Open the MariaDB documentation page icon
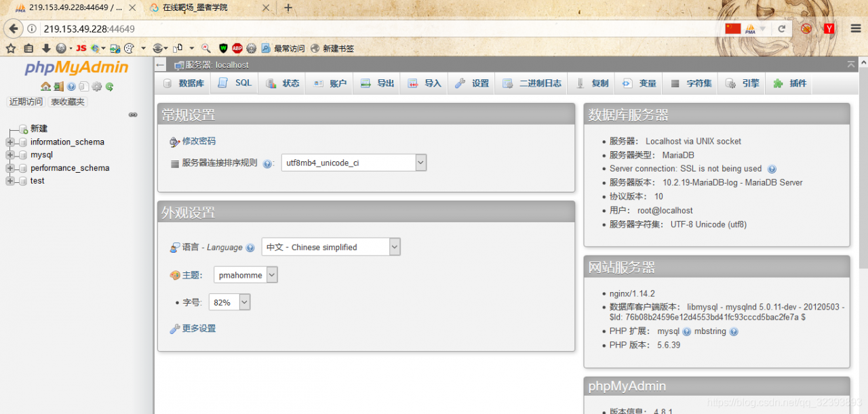 coord(83,86)
